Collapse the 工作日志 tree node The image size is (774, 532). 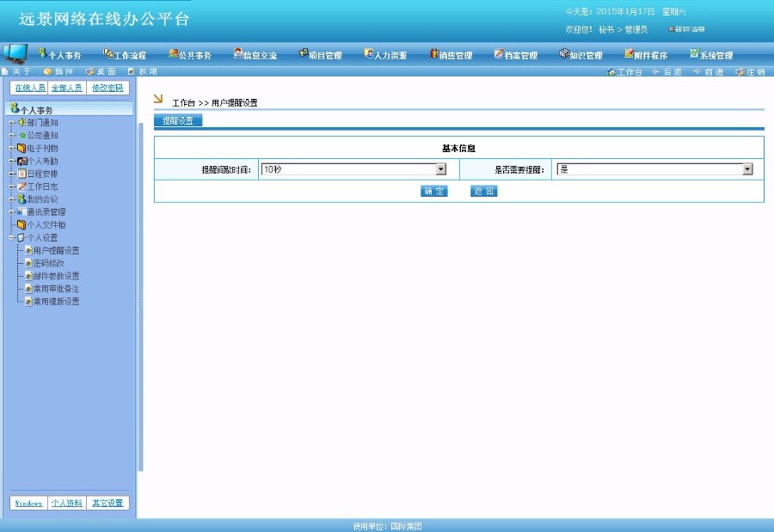tap(11, 187)
